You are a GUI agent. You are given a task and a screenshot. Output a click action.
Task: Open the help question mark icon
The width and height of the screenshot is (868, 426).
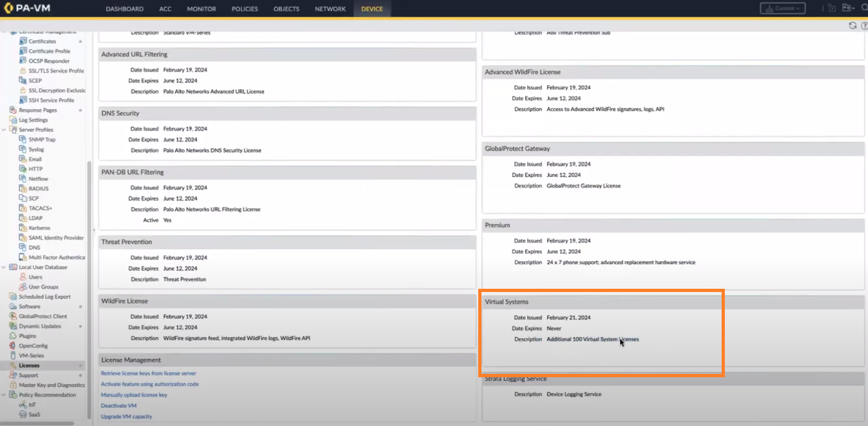pos(864,25)
